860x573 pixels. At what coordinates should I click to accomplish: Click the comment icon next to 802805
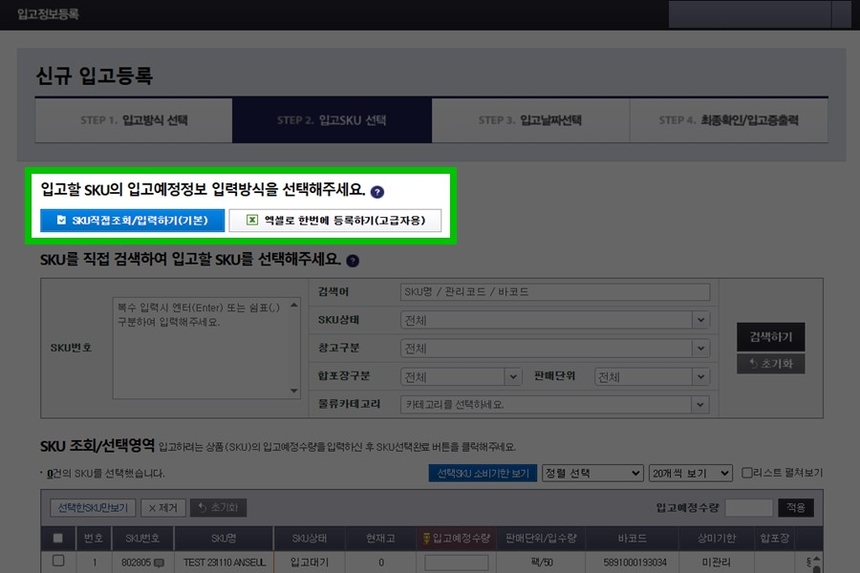[x=159, y=563]
